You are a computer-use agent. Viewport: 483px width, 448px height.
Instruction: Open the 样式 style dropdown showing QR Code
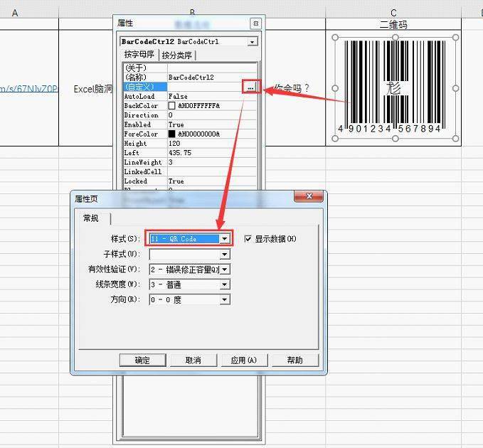(224, 239)
